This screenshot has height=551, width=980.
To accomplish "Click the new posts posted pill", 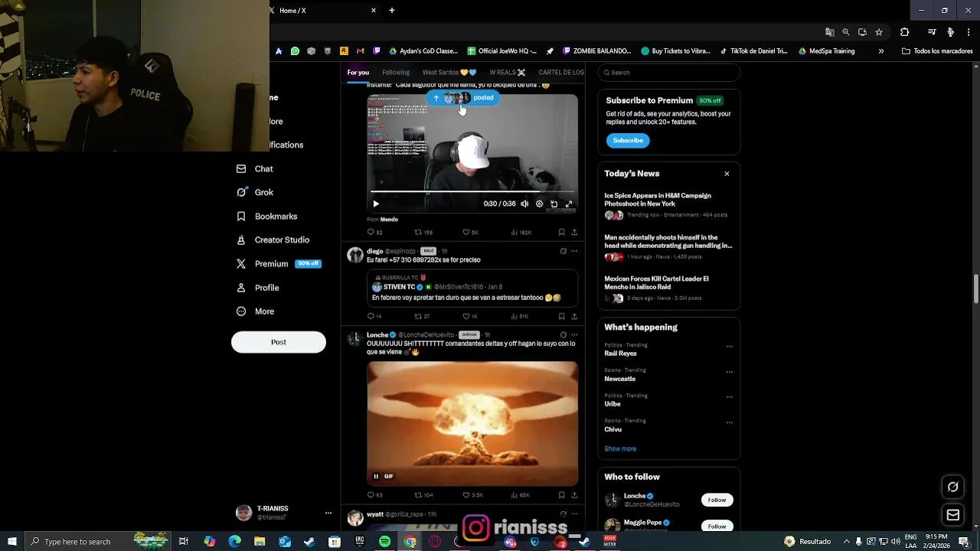I will (x=463, y=98).
